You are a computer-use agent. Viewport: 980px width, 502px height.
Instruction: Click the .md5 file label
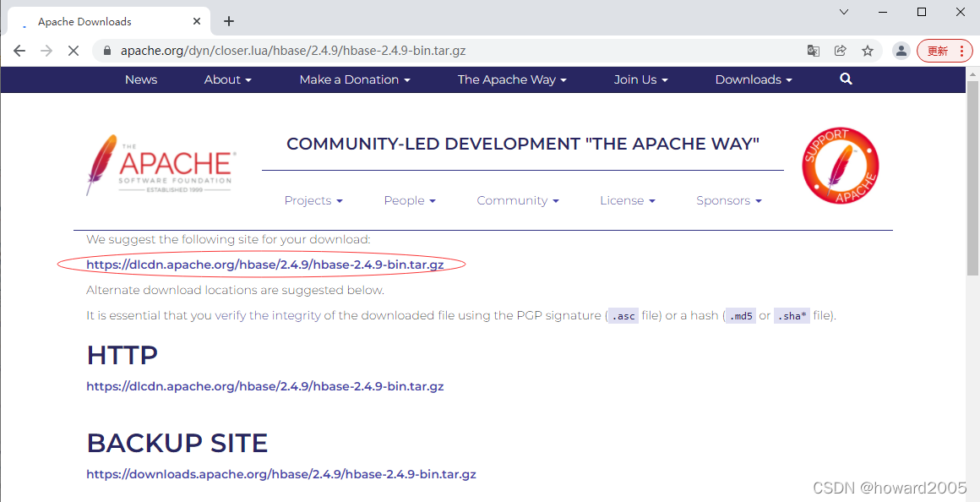(740, 316)
